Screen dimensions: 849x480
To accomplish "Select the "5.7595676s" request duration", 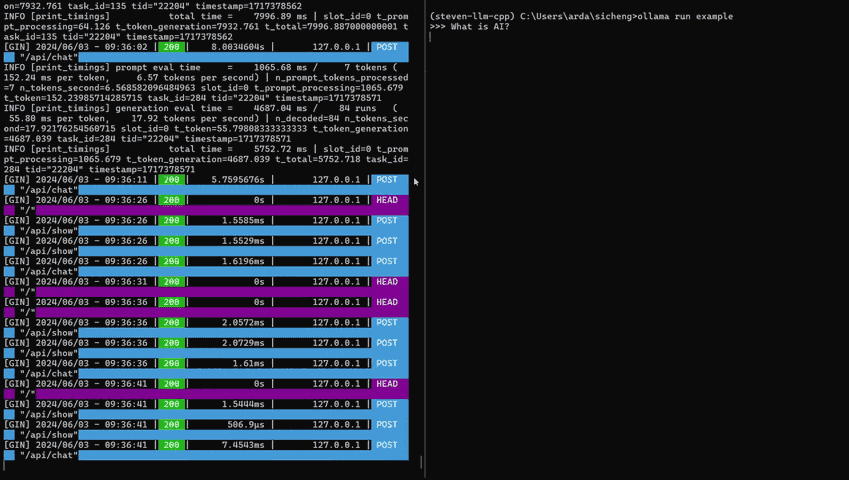I will pyautogui.click(x=238, y=180).
